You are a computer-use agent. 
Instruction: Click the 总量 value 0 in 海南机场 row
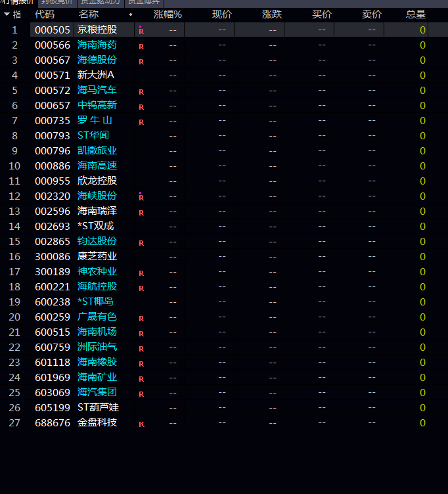coord(423,332)
